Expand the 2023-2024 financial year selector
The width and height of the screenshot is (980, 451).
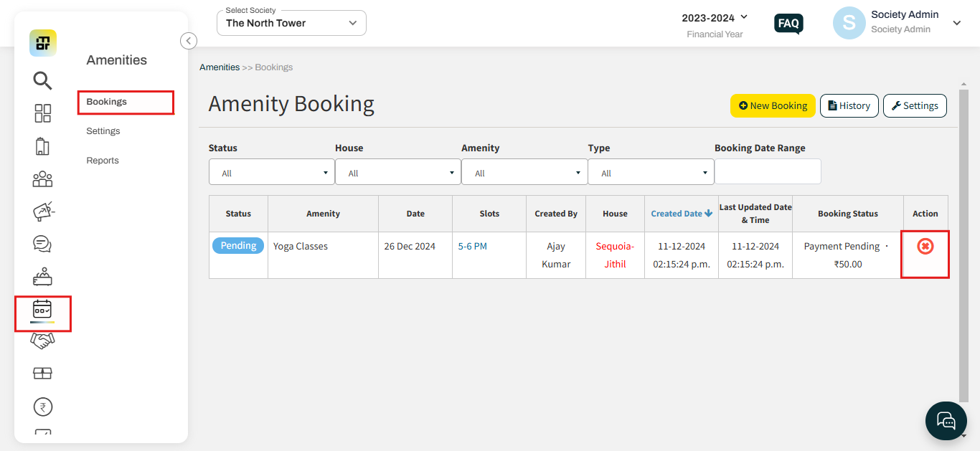tap(715, 17)
